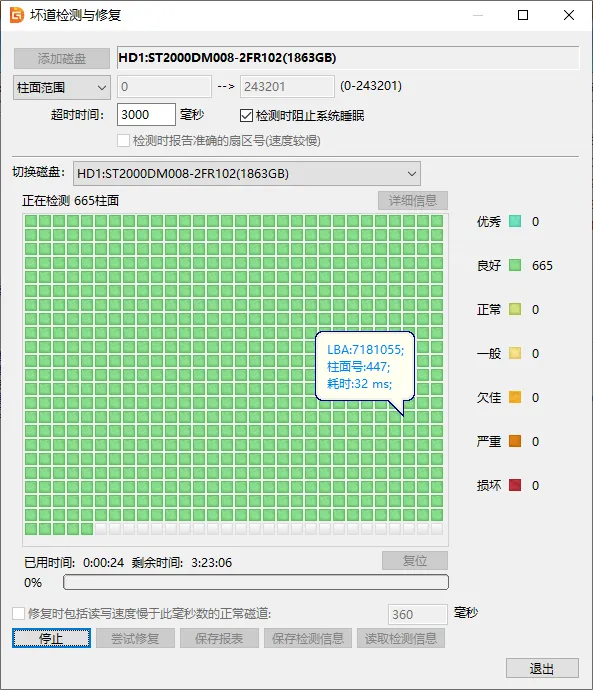Click the first green block in the scan grid
Screen dimensions: 593x690
31,221
